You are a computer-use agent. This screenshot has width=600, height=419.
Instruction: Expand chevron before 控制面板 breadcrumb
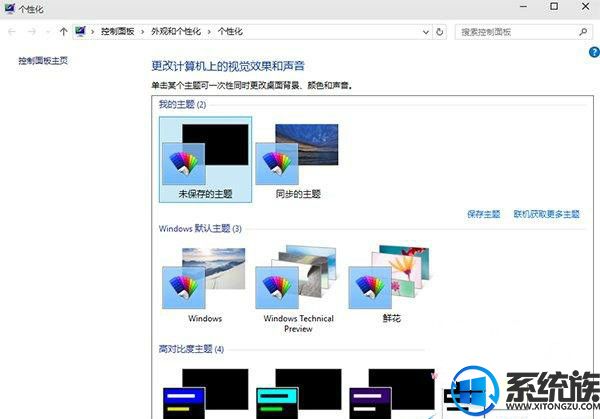point(93,32)
